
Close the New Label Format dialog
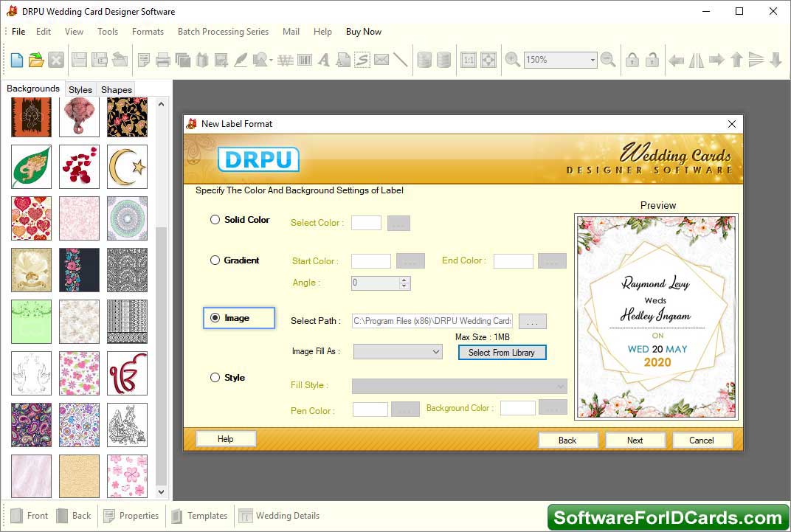click(731, 124)
